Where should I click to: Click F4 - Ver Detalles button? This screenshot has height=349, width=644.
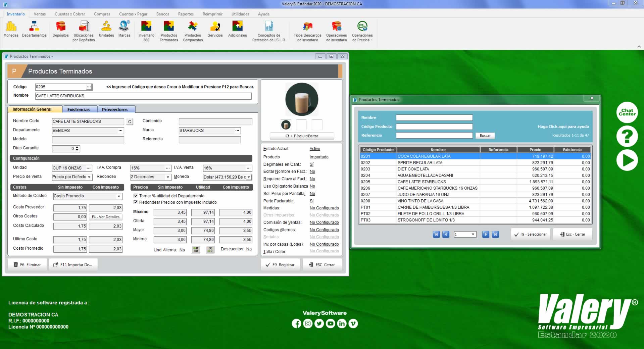tap(106, 217)
